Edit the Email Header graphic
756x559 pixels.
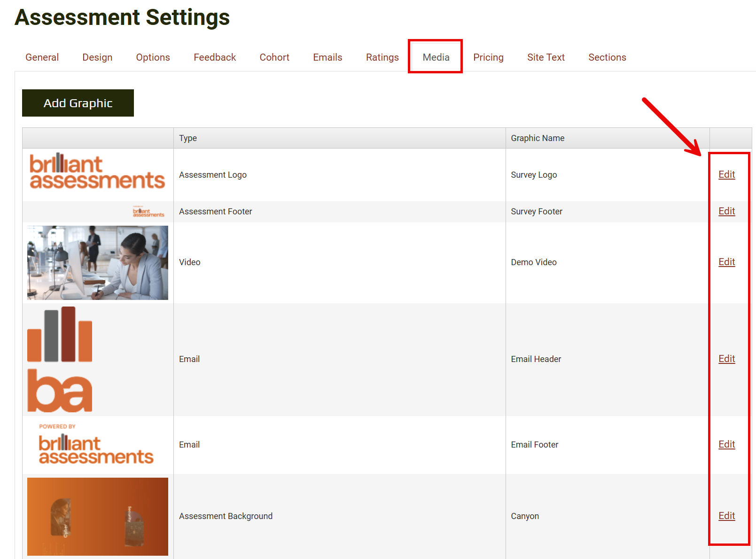[x=726, y=359]
